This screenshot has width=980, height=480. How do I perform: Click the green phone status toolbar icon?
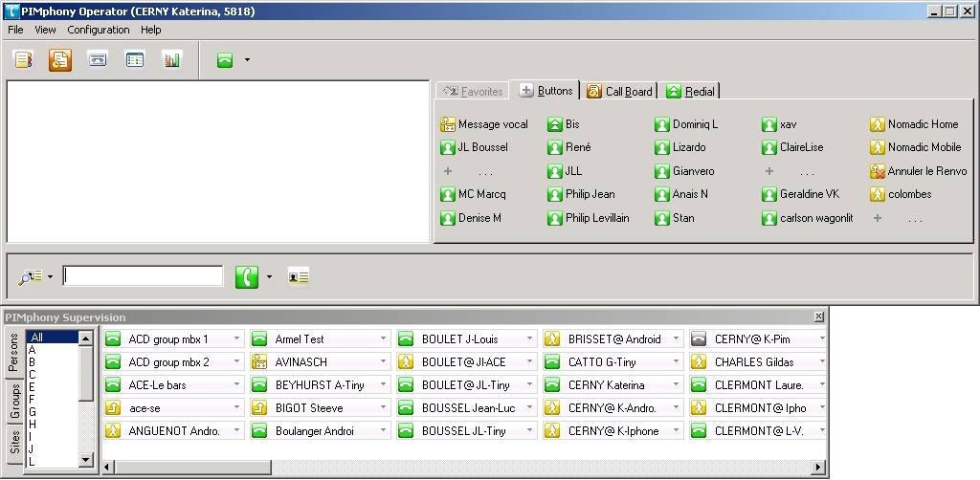225,60
